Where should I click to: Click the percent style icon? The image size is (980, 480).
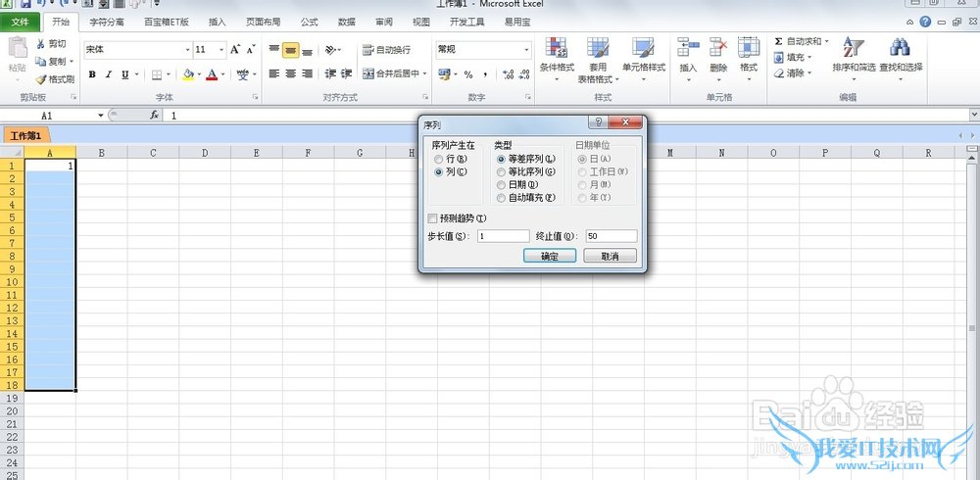(x=468, y=74)
